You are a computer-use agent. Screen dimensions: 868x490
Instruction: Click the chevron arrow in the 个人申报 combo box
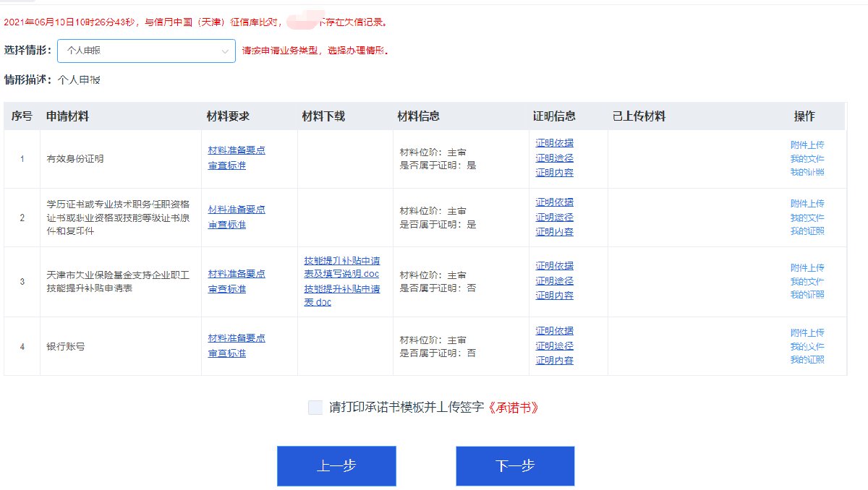[225, 51]
